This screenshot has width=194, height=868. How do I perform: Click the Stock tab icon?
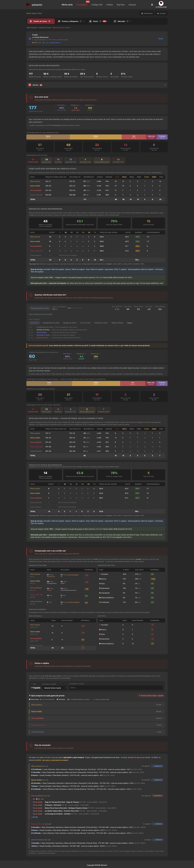90,21
